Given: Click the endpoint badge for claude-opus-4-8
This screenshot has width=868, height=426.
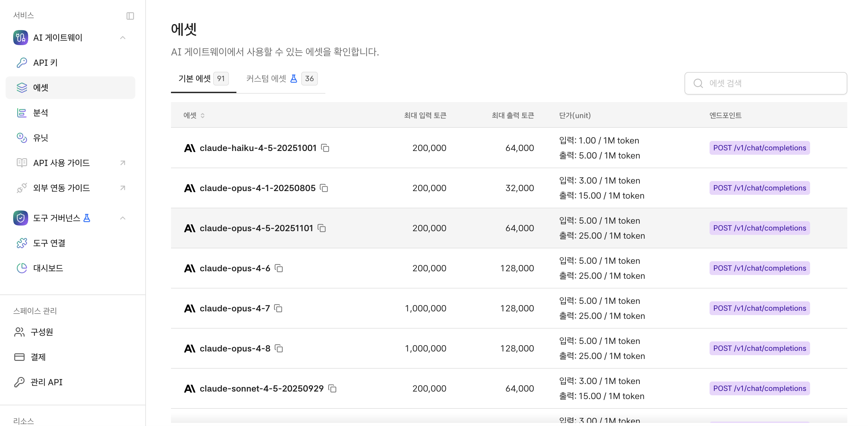Looking at the screenshot, I should tap(760, 349).
